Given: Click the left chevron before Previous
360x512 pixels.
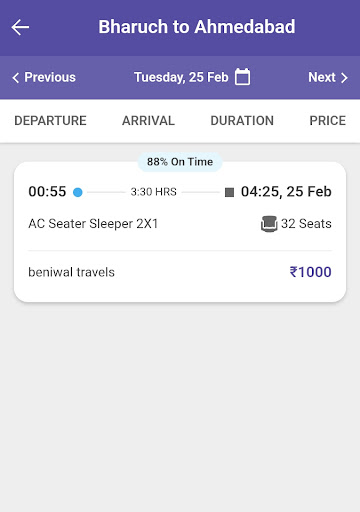Looking at the screenshot, I should (15, 78).
